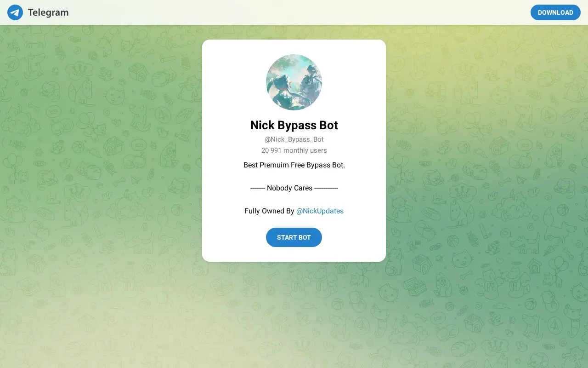Viewport: 588px width, 368px height.
Task: Click the Telegram paper plane logo icon
Action: (x=15, y=12)
